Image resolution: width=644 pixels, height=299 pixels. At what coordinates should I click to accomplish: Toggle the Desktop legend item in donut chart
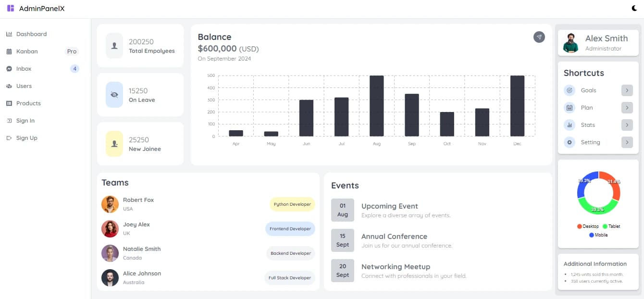[x=588, y=226]
